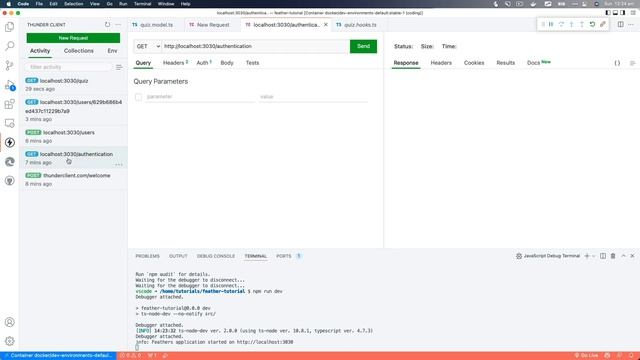
Task: Open the Tests request tab
Action: (x=252, y=63)
